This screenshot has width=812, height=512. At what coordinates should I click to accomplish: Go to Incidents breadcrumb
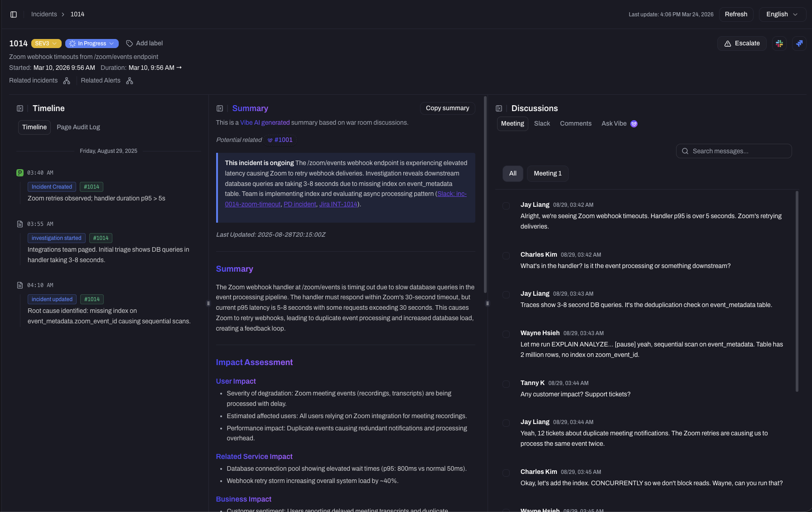tap(44, 15)
